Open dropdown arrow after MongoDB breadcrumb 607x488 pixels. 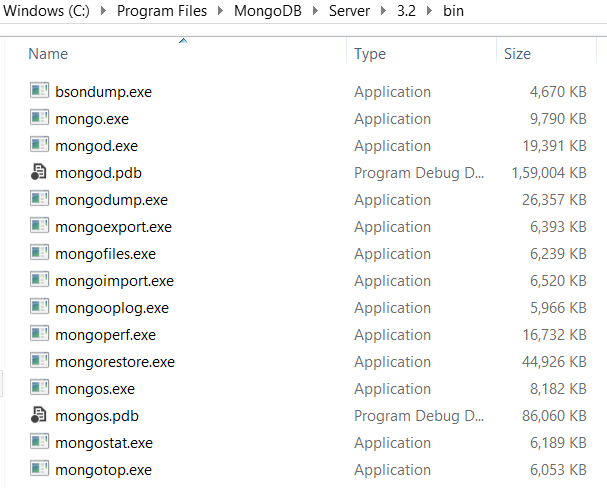(315, 10)
